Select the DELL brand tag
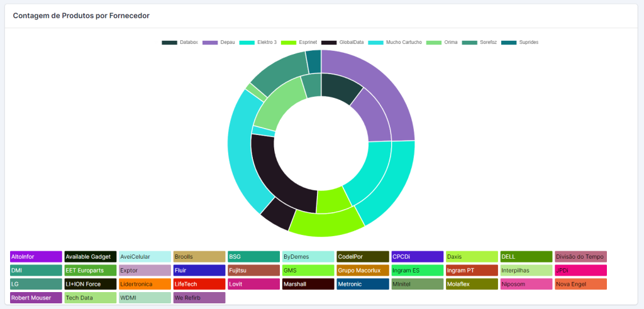Screen dimensions: 644x309 [525, 257]
